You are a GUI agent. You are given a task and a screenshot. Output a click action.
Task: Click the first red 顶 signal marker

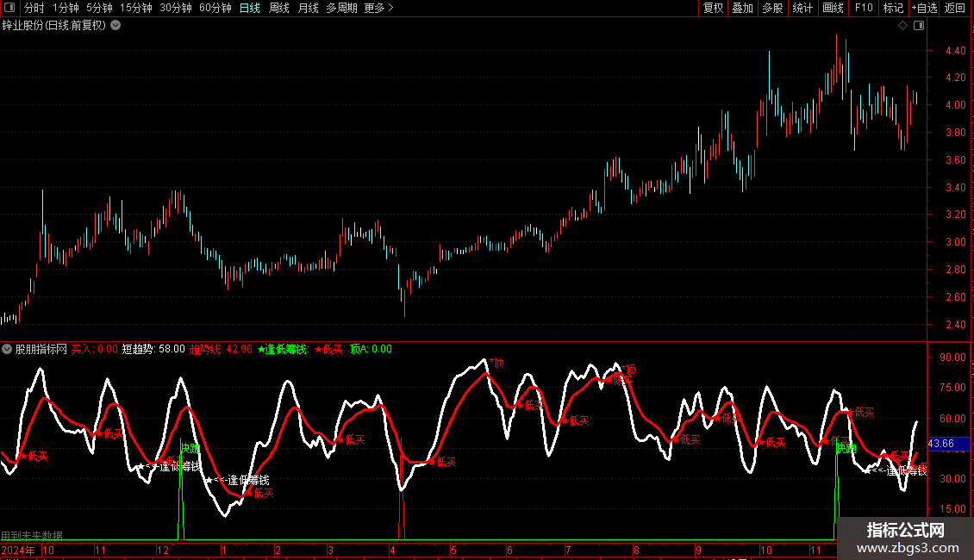click(x=497, y=364)
